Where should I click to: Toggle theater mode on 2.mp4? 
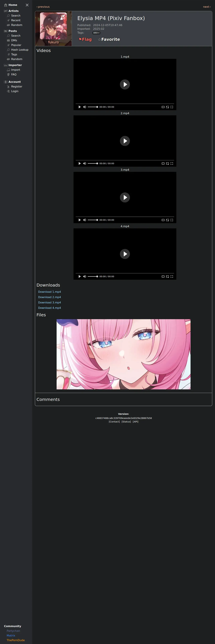point(163,164)
